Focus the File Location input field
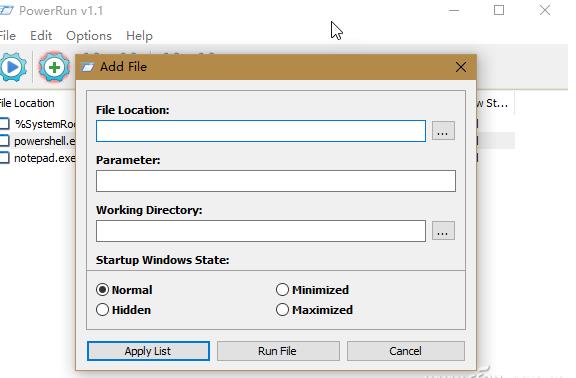The width and height of the screenshot is (576, 378). (261, 131)
